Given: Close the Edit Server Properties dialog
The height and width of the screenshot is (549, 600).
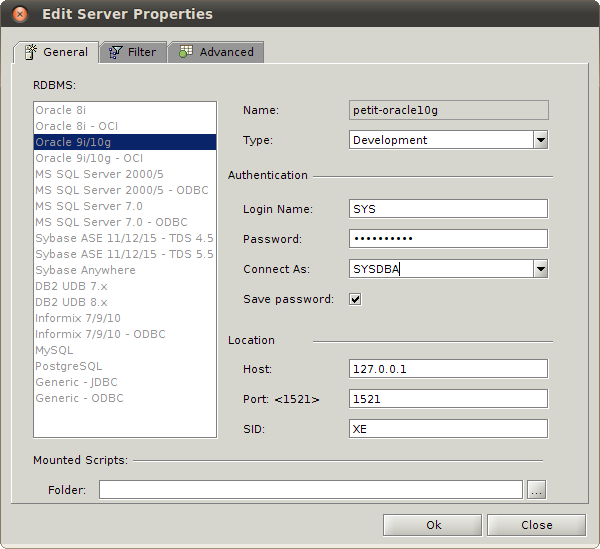Looking at the screenshot, I should tap(20, 14).
